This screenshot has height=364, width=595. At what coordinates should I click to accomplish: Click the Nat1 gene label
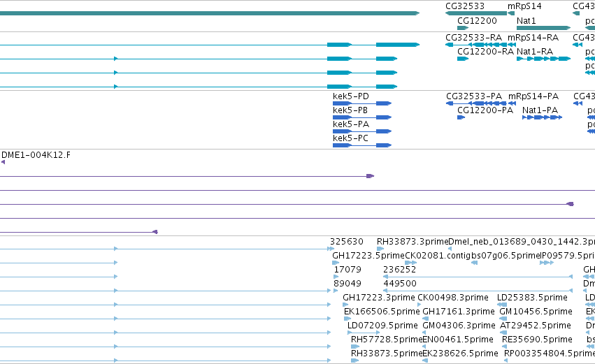point(526,21)
